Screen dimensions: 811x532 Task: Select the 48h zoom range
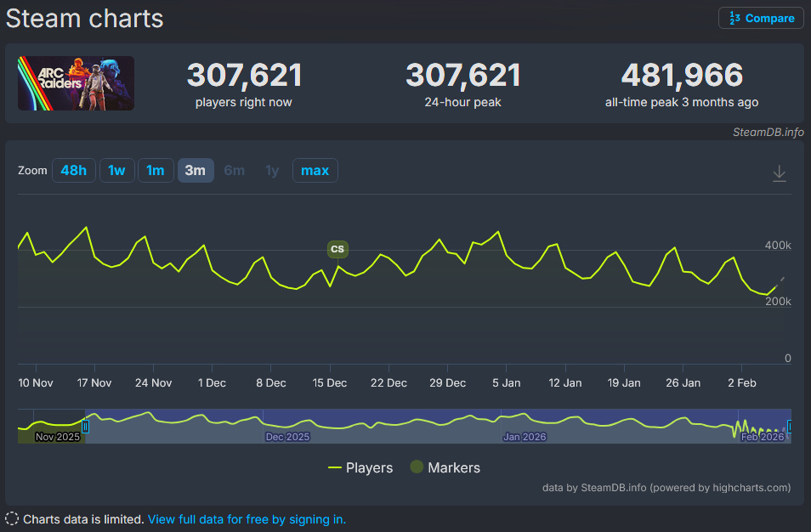pos(73,170)
